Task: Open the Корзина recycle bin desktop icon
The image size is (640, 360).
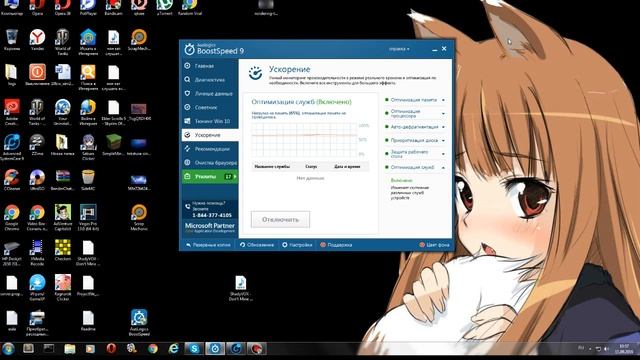Action: pyautogui.click(x=11, y=40)
